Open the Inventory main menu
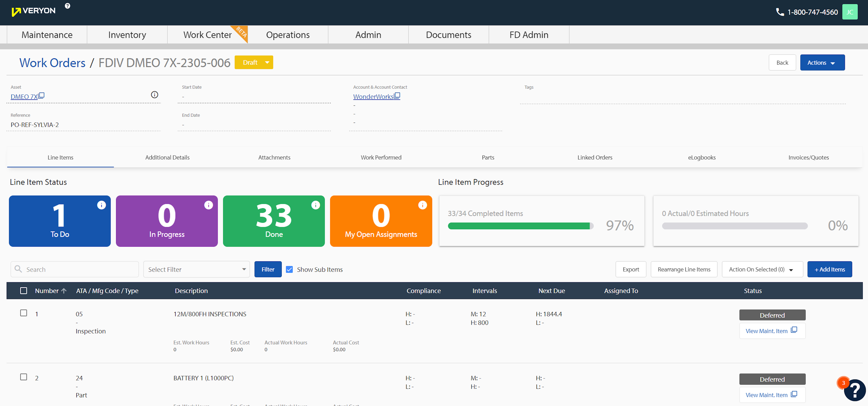The height and width of the screenshot is (406, 868). [127, 35]
